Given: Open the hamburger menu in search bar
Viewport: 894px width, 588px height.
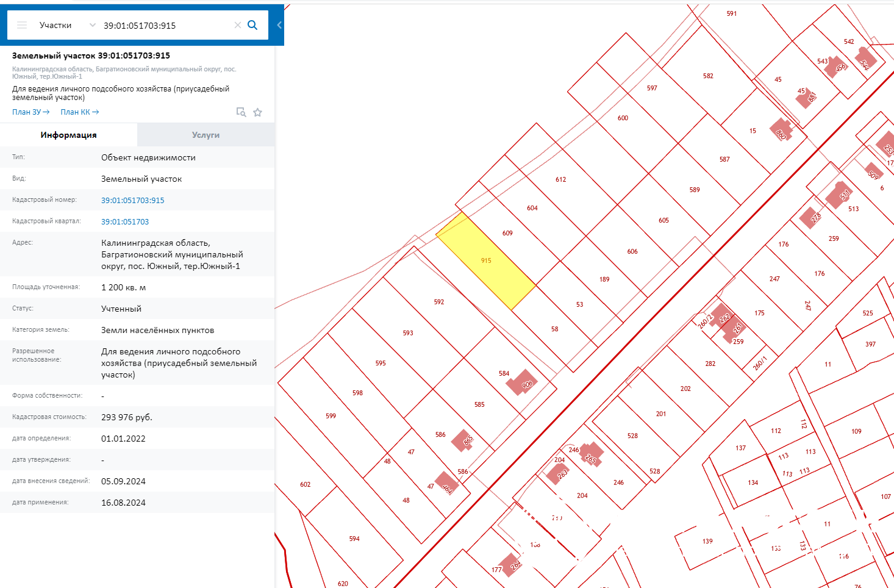Looking at the screenshot, I should [22, 25].
